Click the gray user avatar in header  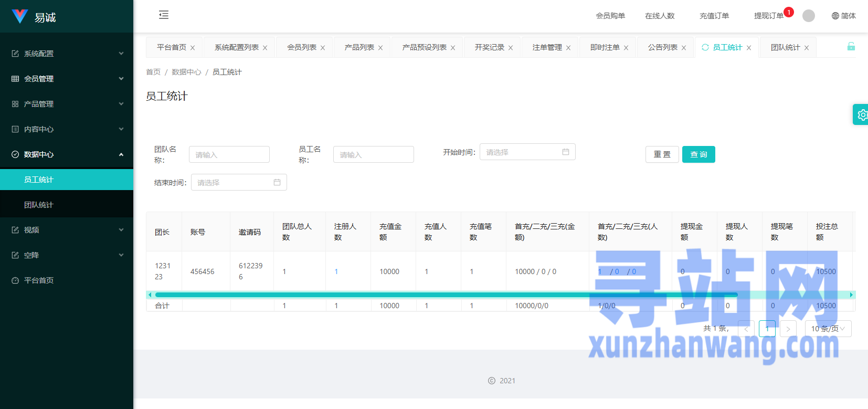(x=809, y=16)
